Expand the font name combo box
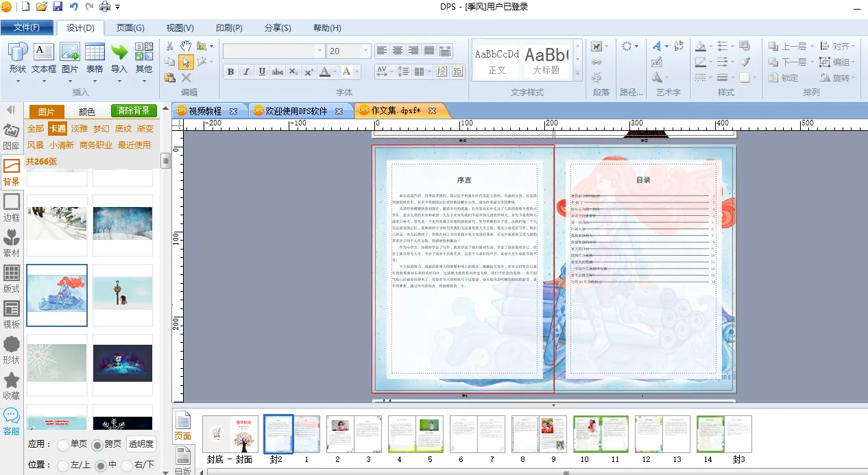 pyautogui.click(x=319, y=51)
